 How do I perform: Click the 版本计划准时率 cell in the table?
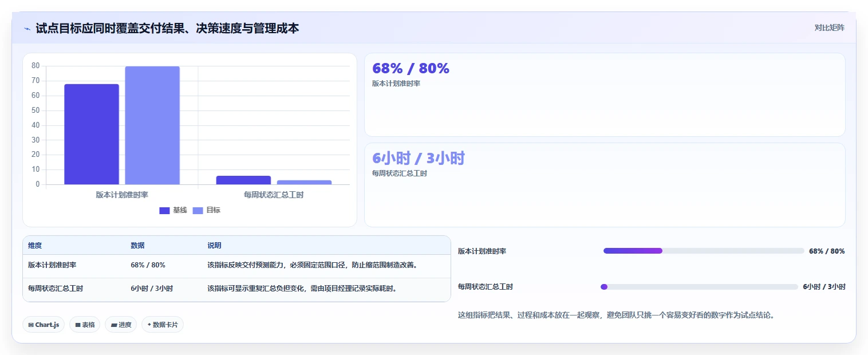[52, 265]
